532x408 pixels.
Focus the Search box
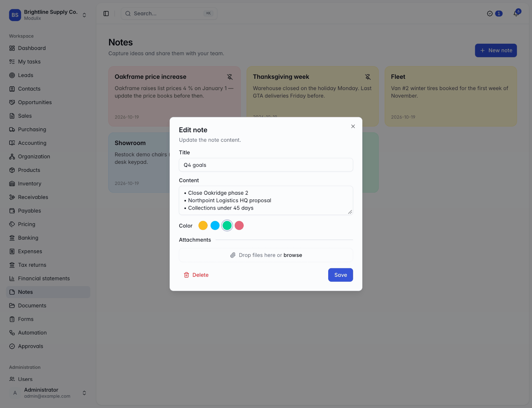tap(169, 14)
